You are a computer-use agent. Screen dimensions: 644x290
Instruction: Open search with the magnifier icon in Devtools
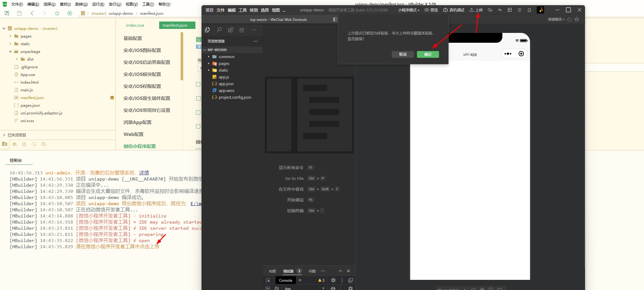[x=219, y=30]
